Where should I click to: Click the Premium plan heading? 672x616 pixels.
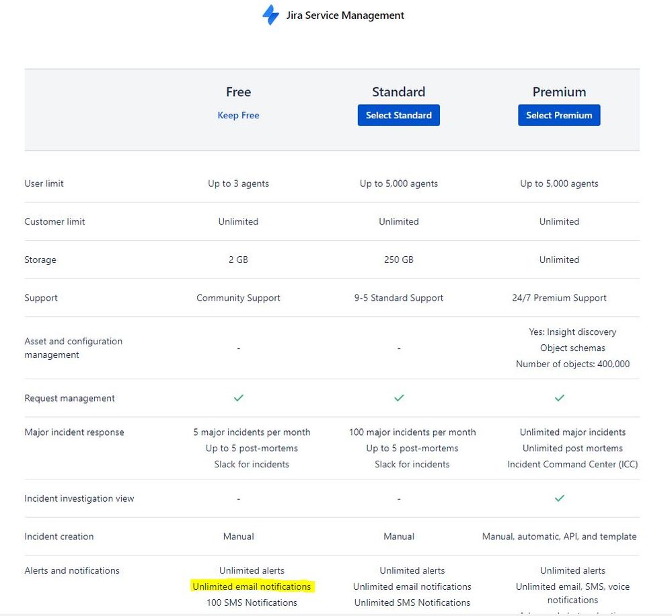click(x=559, y=91)
